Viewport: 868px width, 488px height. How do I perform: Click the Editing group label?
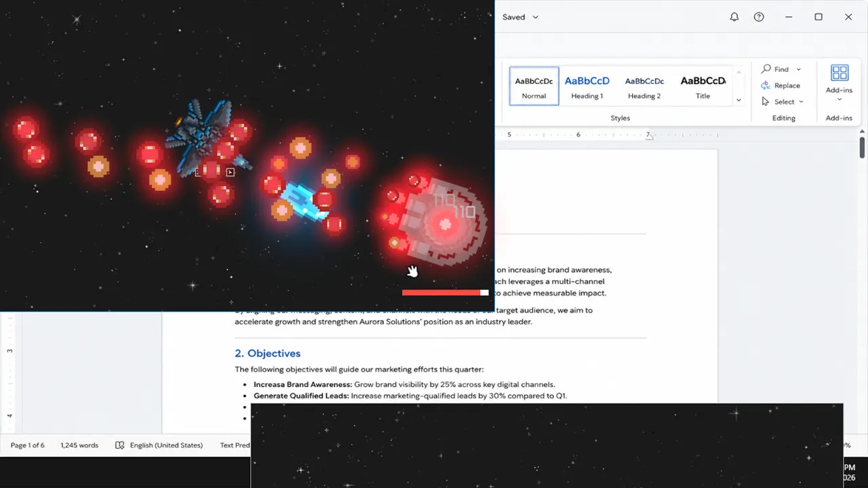pyautogui.click(x=784, y=118)
